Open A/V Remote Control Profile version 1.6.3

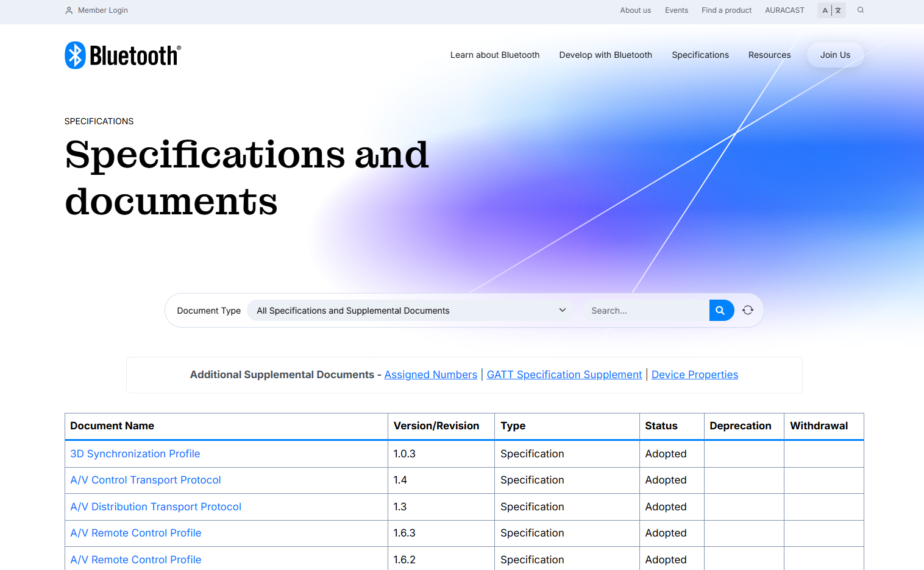point(136,533)
